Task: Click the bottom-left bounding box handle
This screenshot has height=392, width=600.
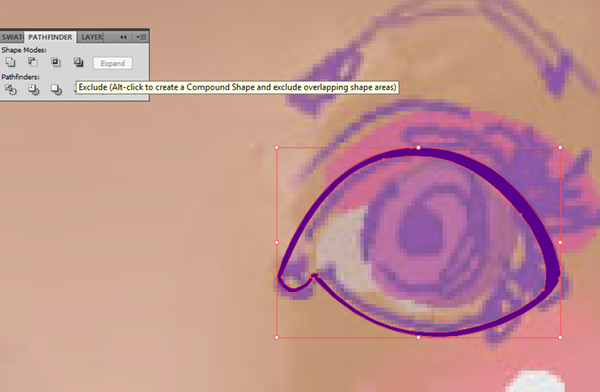Action: [277, 337]
